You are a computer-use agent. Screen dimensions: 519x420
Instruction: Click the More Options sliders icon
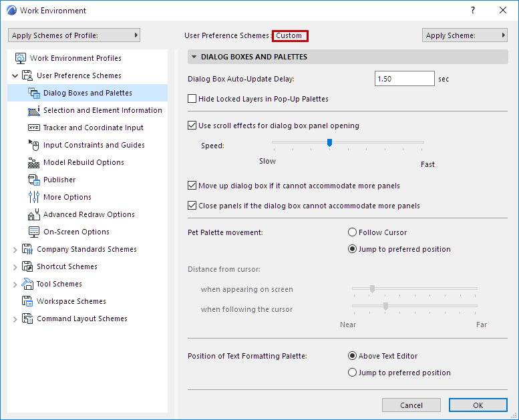tap(34, 197)
